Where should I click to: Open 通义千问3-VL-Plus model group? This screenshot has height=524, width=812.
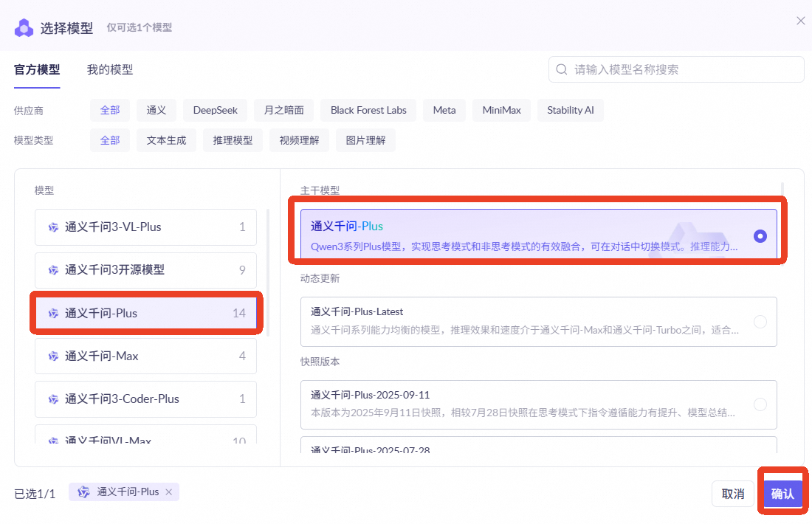pos(145,227)
